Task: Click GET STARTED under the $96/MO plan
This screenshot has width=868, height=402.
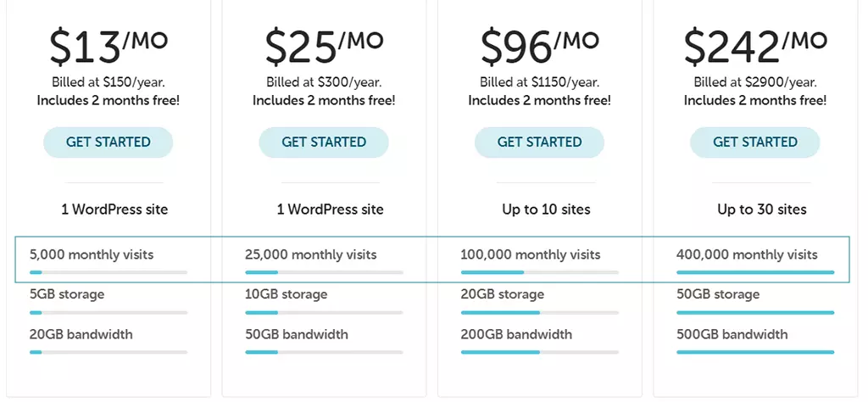Action: point(539,142)
